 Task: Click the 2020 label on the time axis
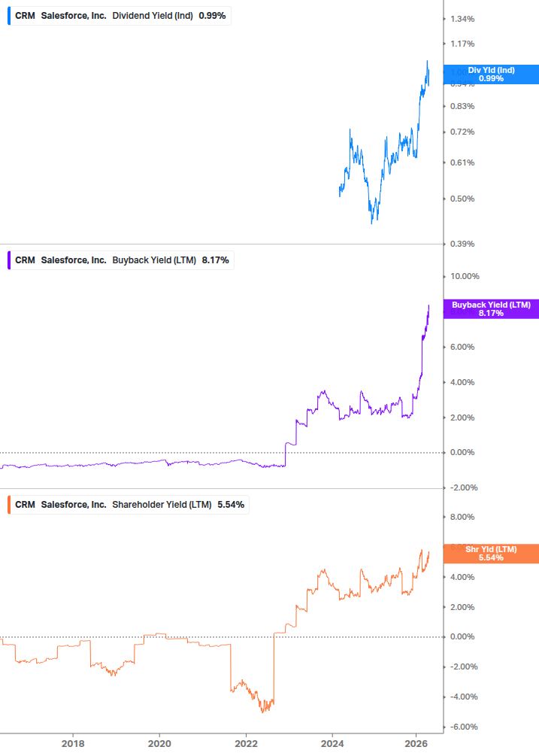[x=159, y=743]
